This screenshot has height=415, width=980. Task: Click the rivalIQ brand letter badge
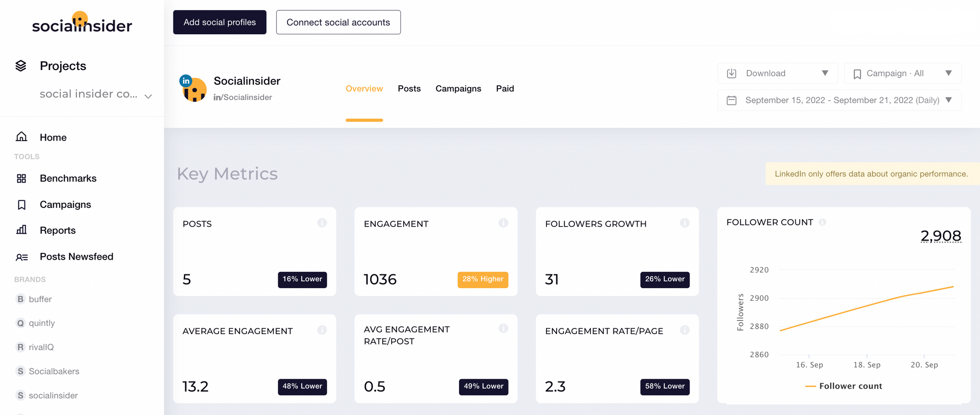[x=21, y=347]
